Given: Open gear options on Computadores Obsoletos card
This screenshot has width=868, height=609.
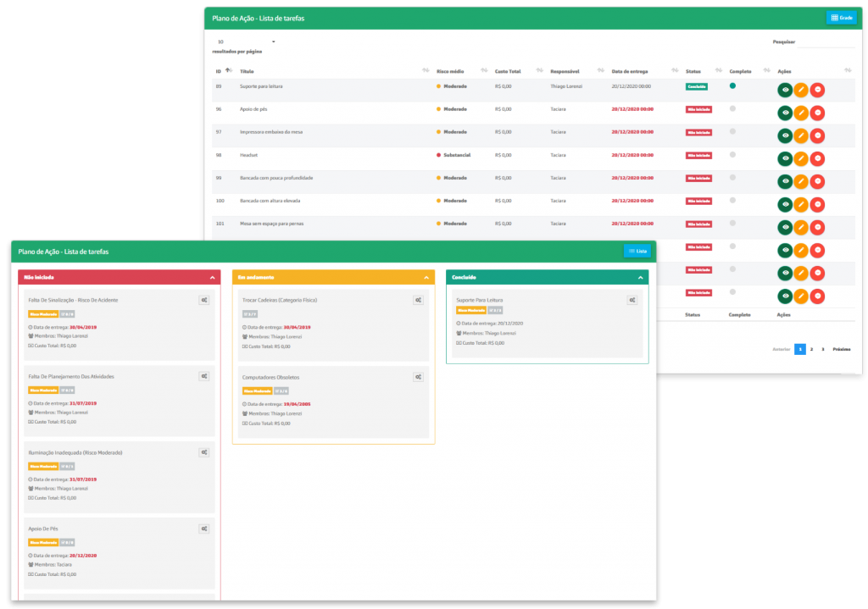Looking at the screenshot, I should click(418, 377).
